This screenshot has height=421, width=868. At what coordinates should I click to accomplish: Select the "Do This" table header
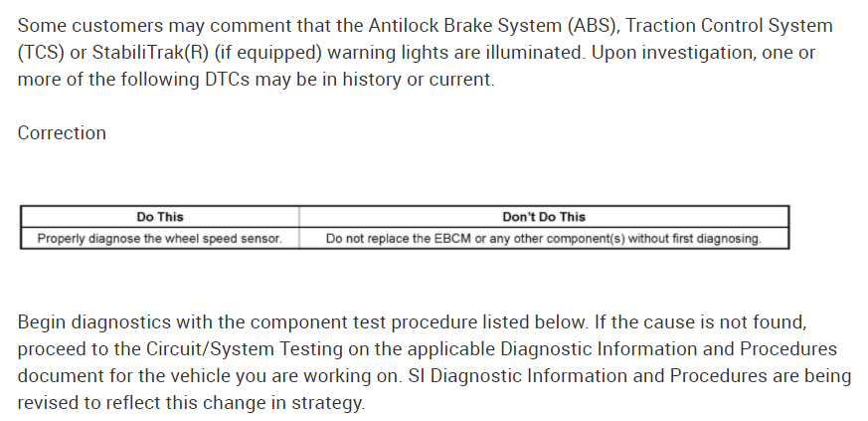tap(159, 217)
